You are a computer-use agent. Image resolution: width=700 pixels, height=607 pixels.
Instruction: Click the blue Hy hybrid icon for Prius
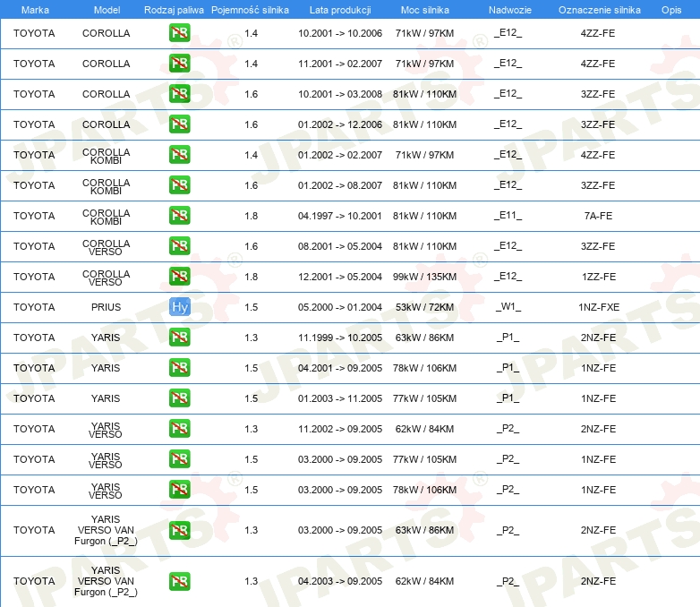179,307
